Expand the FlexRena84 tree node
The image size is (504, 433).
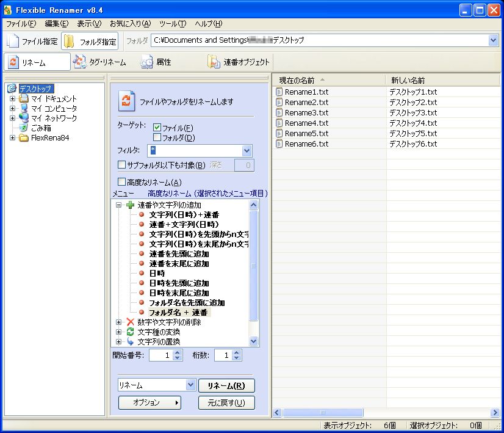coord(12,137)
